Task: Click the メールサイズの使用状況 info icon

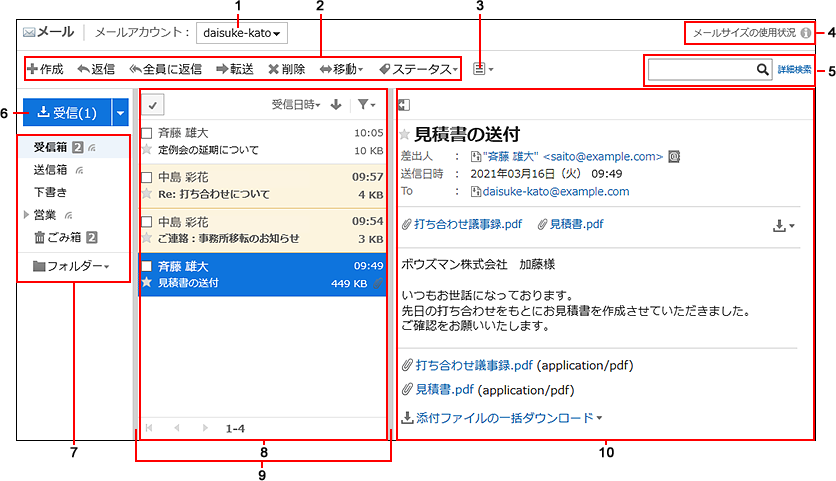Action: click(x=806, y=33)
